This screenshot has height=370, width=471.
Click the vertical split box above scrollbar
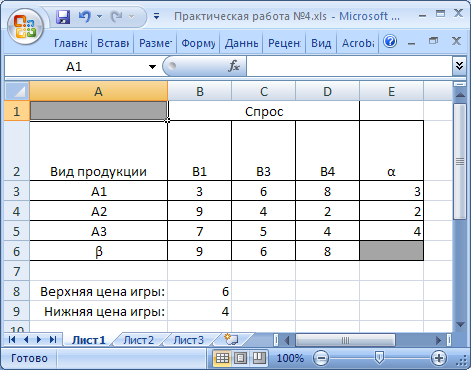click(x=460, y=84)
